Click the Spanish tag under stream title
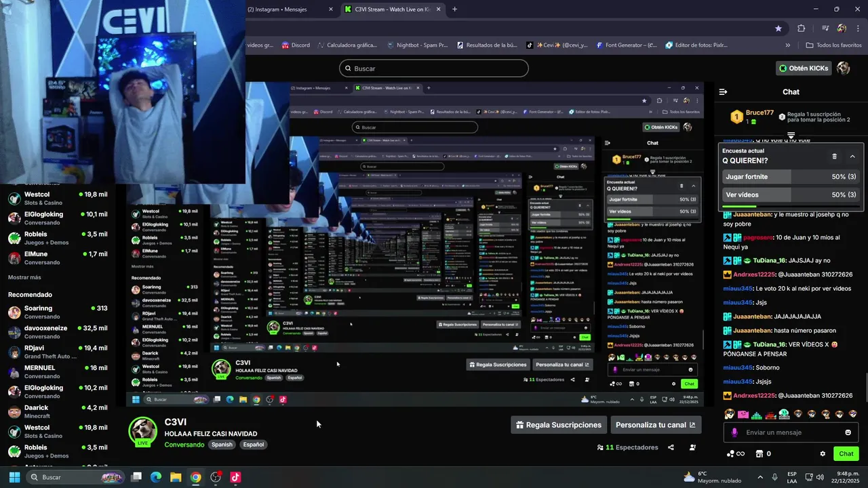 222,445
